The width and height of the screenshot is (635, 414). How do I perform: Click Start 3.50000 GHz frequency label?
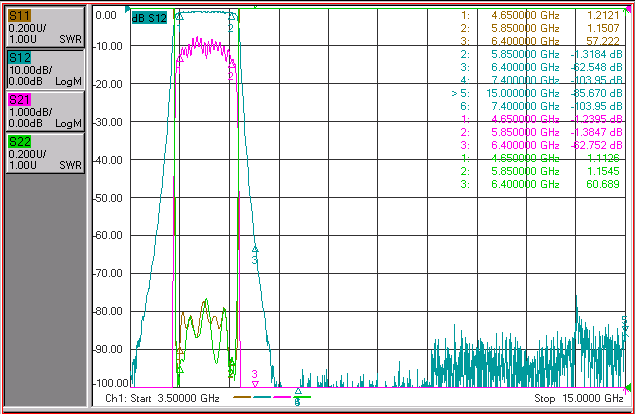(162, 398)
